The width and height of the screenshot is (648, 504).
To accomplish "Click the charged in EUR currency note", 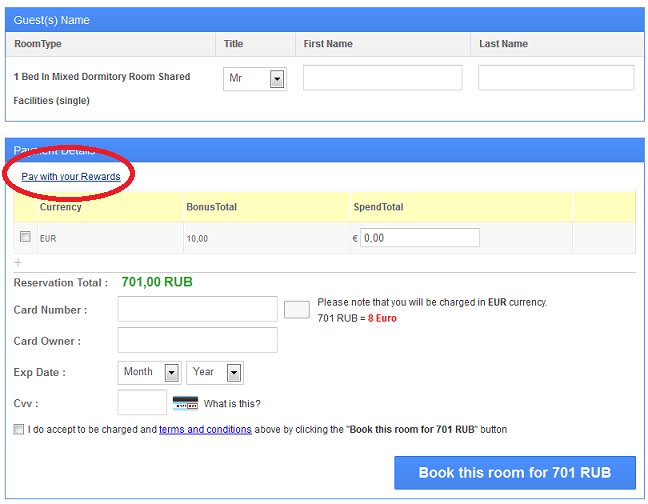I will pyautogui.click(x=432, y=302).
